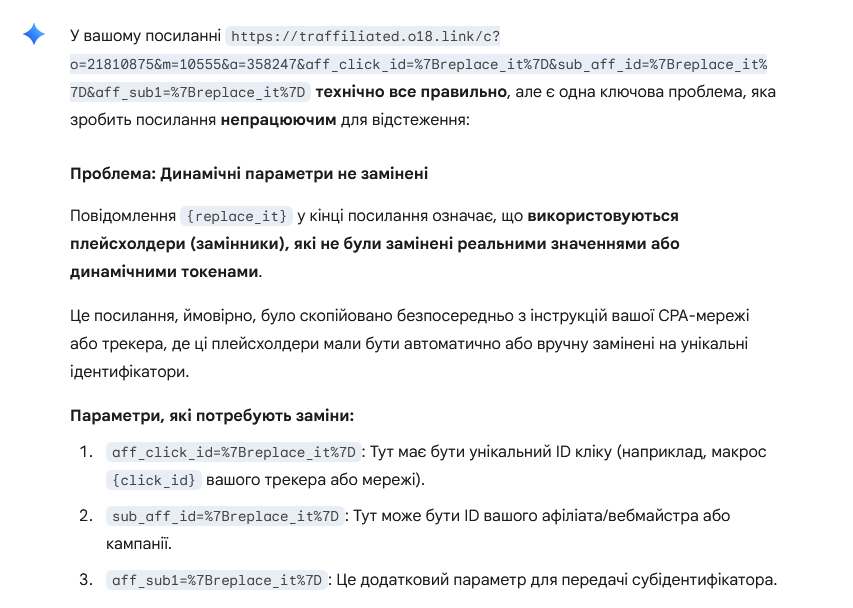Click the word "CPA-мережі" in paragraph
Image resolution: width=853 pixels, height=608 pixels.
704,316
